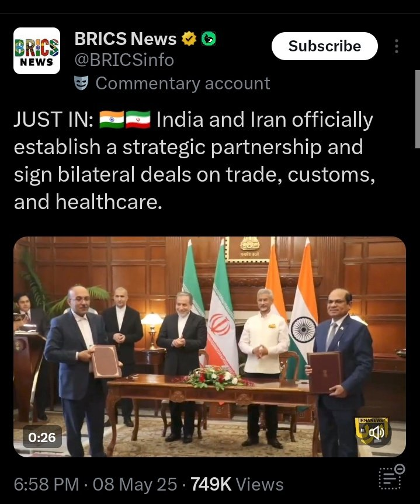Tap the gold verified badge

coord(189,39)
